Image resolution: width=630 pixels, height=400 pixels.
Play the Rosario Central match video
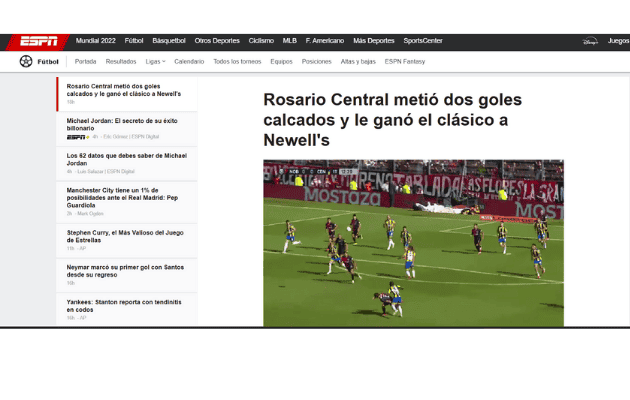[413, 243]
